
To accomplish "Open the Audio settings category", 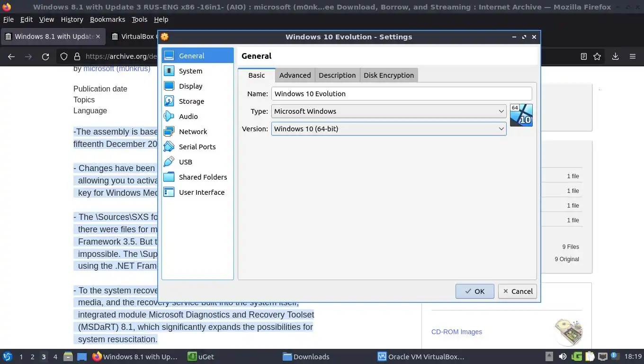I will click(x=197, y=116).
